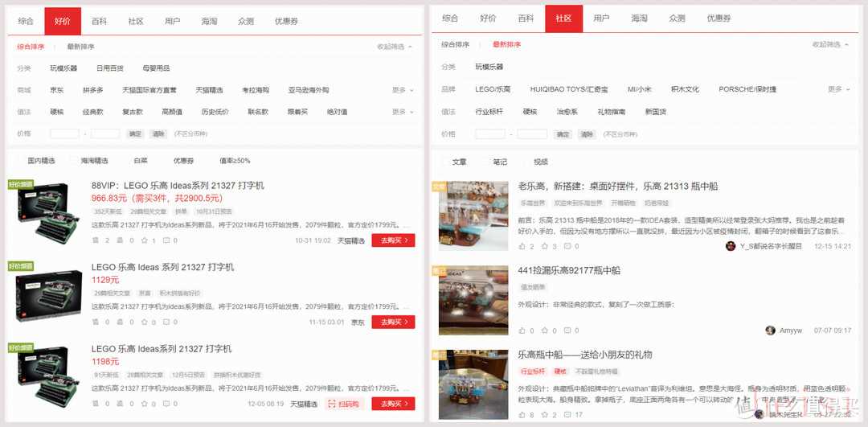Click the 扫码购 QR scan button
The height and width of the screenshot is (427, 868).
click(x=346, y=404)
